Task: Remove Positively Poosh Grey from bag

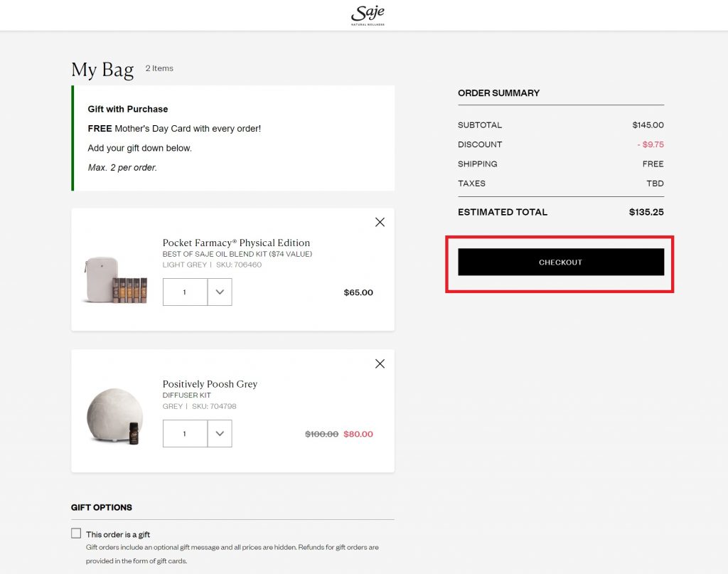Action: point(380,363)
